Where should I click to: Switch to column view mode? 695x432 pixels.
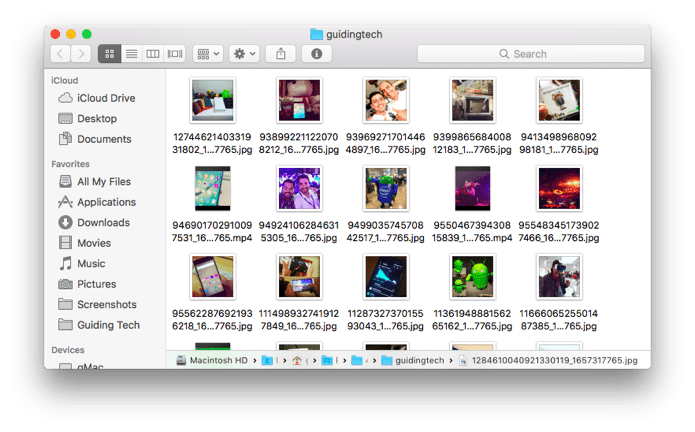click(152, 54)
